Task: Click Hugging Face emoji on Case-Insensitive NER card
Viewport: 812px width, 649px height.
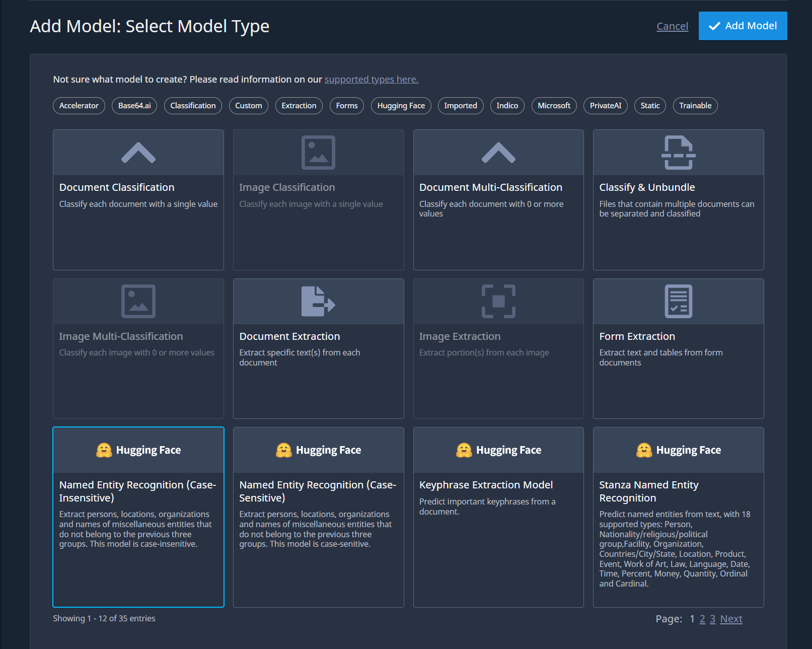Action: click(104, 450)
